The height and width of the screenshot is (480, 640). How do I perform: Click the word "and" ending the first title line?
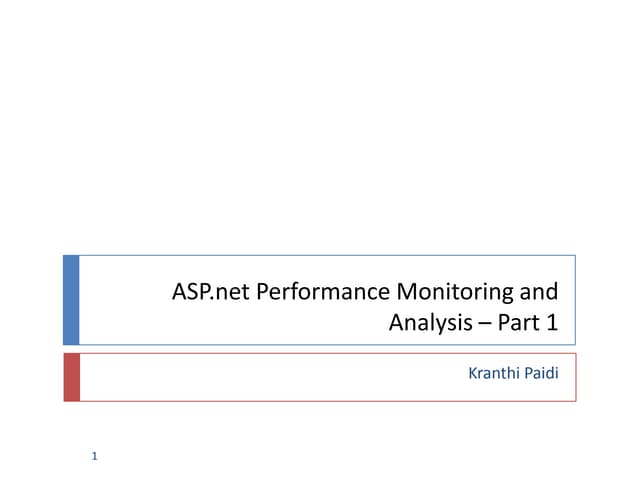[541, 293]
